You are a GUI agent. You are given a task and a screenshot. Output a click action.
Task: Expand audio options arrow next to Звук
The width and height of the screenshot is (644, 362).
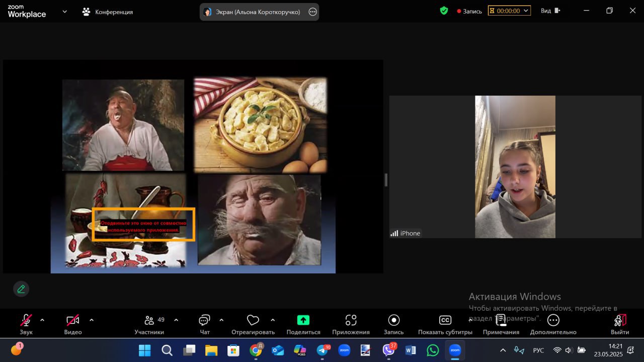(x=42, y=320)
